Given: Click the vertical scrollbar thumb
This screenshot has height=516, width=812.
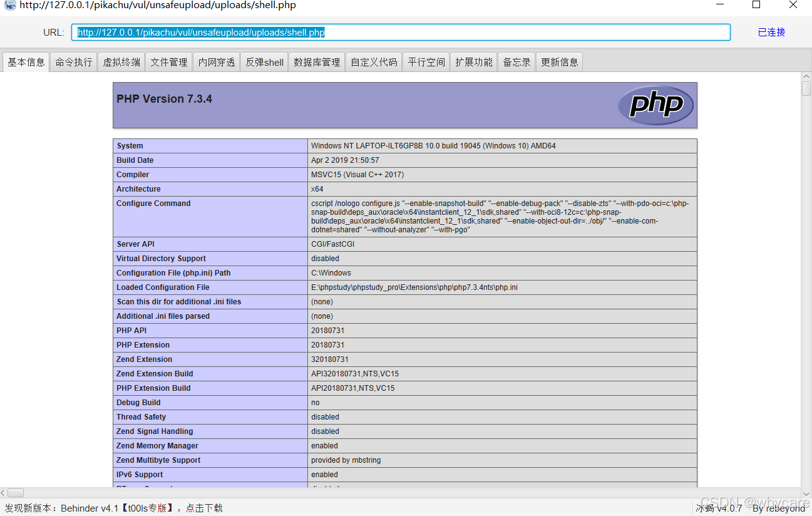Looking at the screenshot, I should point(806,88).
